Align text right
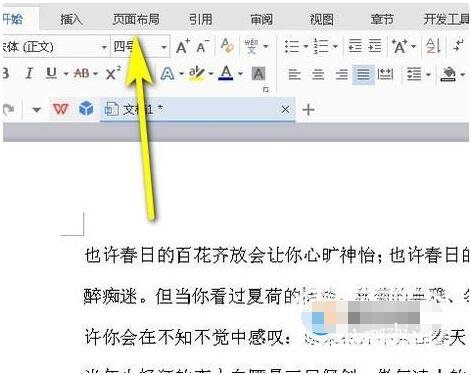 [342, 74]
